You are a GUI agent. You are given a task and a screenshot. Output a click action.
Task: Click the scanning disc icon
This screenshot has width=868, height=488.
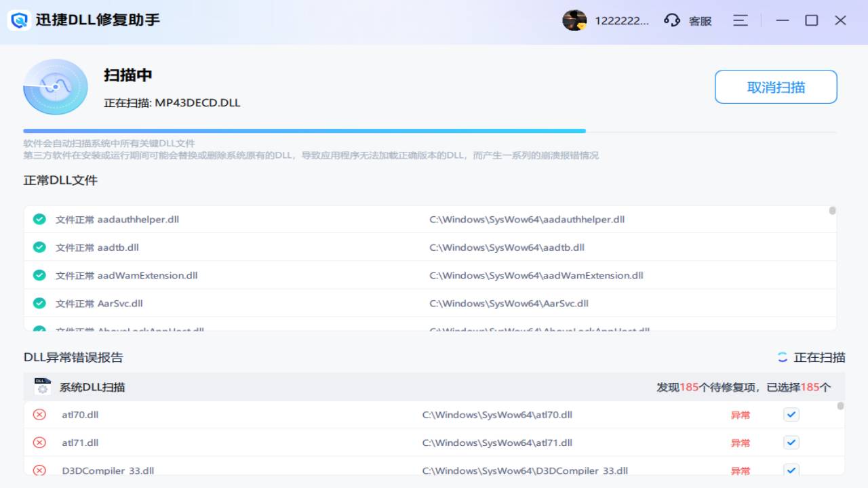click(x=56, y=87)
